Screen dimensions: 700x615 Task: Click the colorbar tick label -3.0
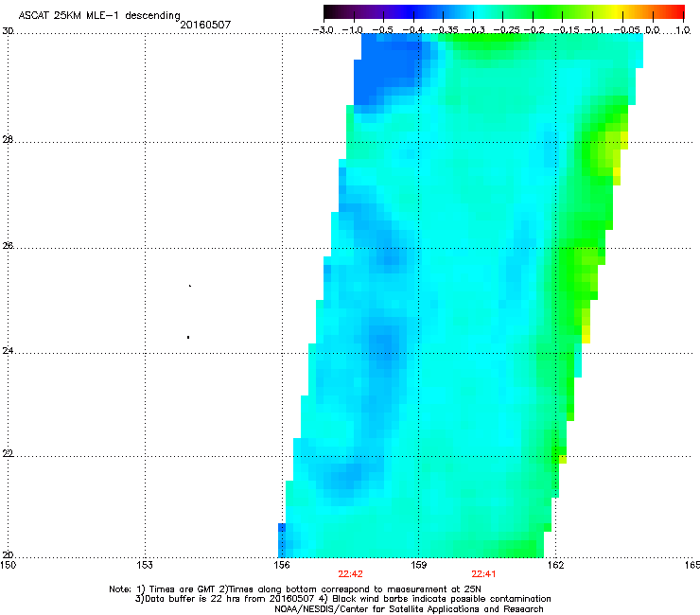[324, 30]
